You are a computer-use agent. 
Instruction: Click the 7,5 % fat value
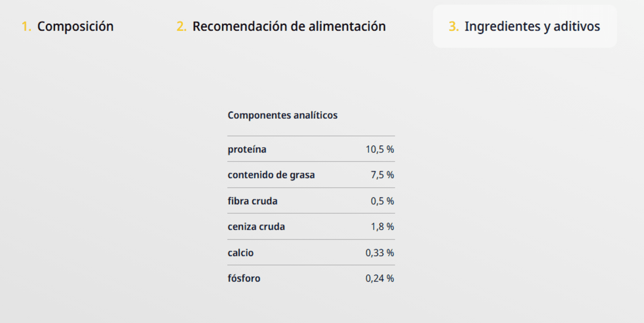coord(382,175)
